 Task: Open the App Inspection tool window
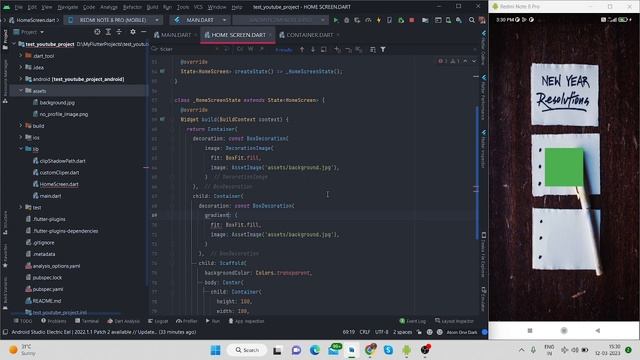coord(246,321)
